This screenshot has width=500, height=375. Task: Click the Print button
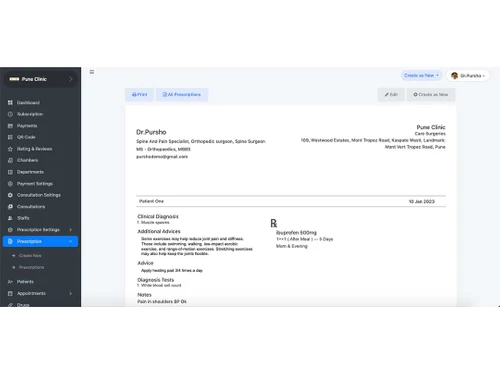click(139, 95)
